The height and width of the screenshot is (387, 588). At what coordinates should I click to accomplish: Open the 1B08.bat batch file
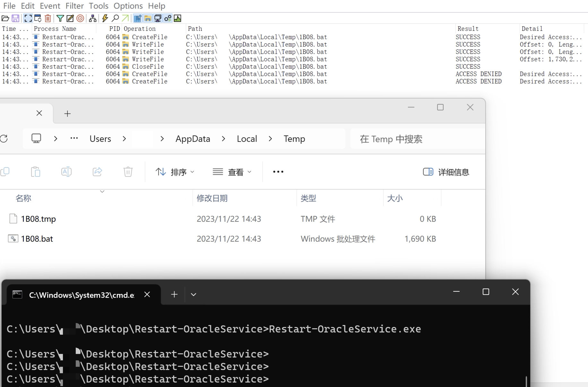click(x=37, y=239)
